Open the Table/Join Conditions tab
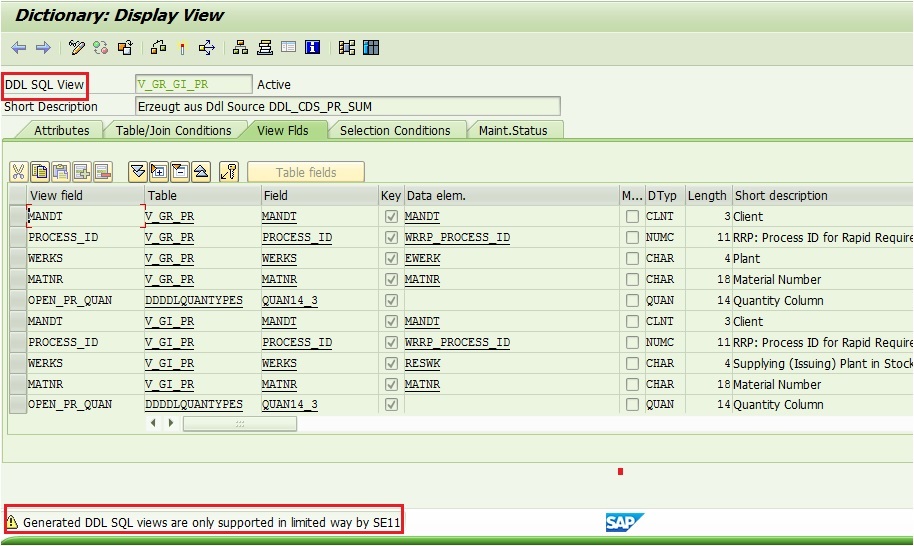 [x=173, y=131]
